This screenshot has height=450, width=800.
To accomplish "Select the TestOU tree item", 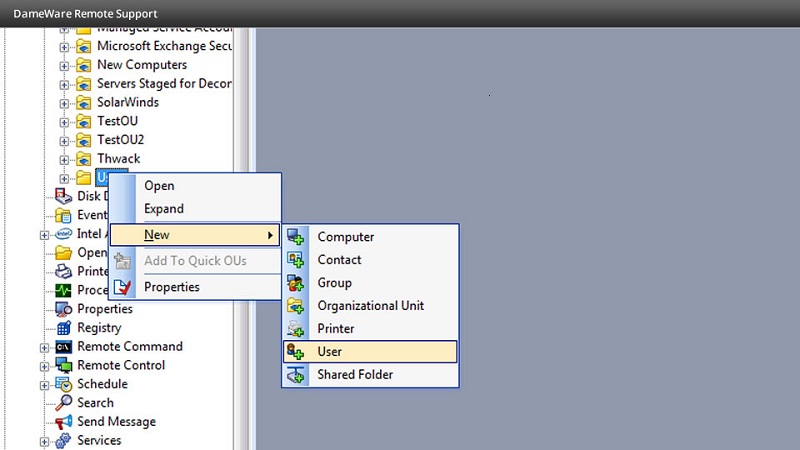I will [x=117, y=121].
